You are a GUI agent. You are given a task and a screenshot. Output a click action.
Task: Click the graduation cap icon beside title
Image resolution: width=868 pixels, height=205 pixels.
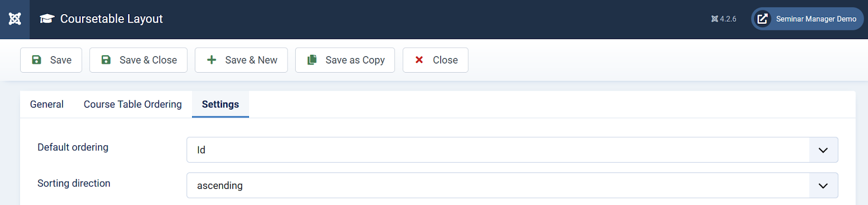pos(47,19)
